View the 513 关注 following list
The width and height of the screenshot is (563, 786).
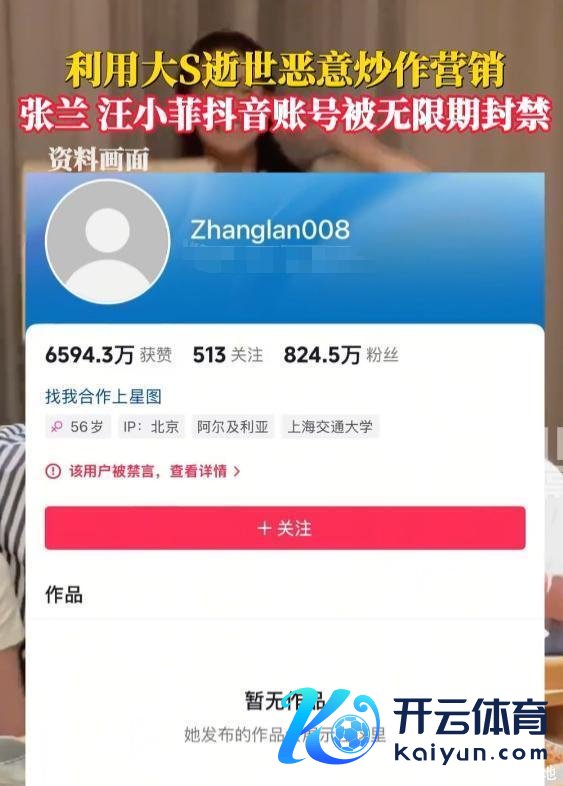tap(228, 355)
